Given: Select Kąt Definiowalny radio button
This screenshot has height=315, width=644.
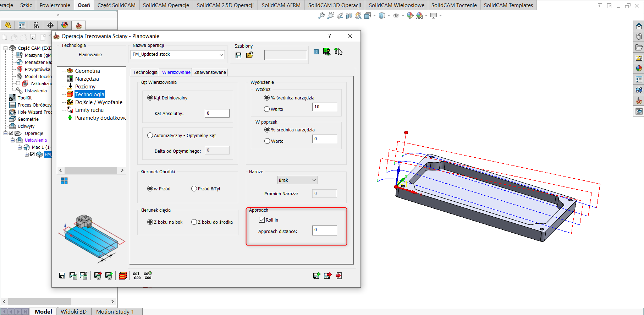Looking at the screenshot, I should (150, 98).
